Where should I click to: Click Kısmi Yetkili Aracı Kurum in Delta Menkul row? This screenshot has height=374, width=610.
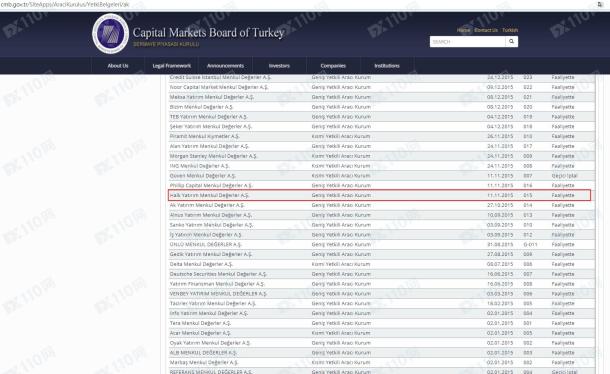tap(341, 264)
